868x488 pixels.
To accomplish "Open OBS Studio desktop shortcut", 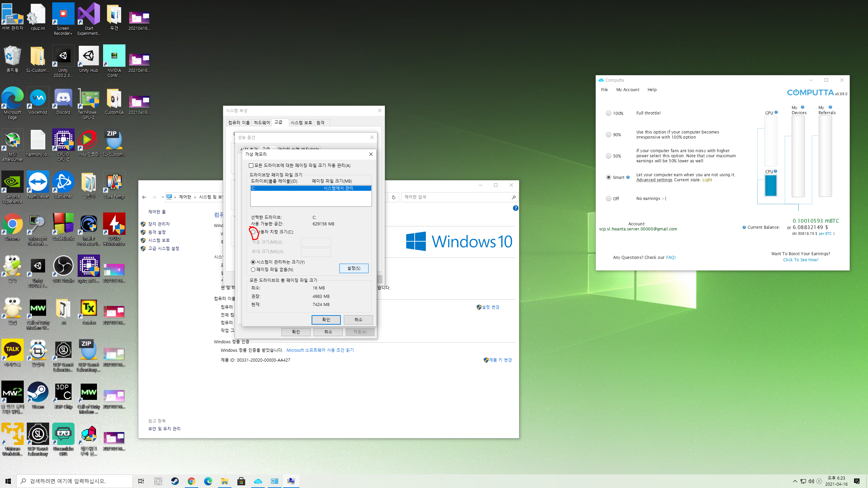I will [x=63, y=269].
